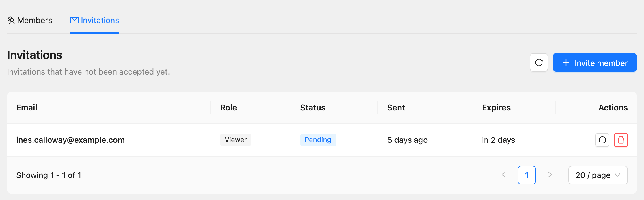Image resolution: width=644 pixels, height=200 pixels.
Task: Click the Pending status badge
Action: pos(318,140)
